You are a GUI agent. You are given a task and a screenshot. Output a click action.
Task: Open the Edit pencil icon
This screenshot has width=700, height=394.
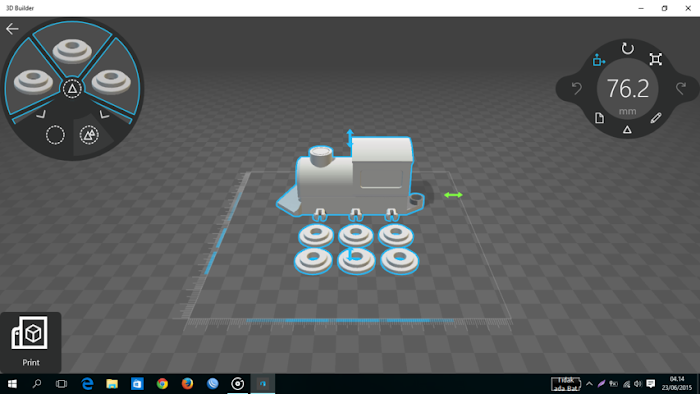(x=655, y=118)
